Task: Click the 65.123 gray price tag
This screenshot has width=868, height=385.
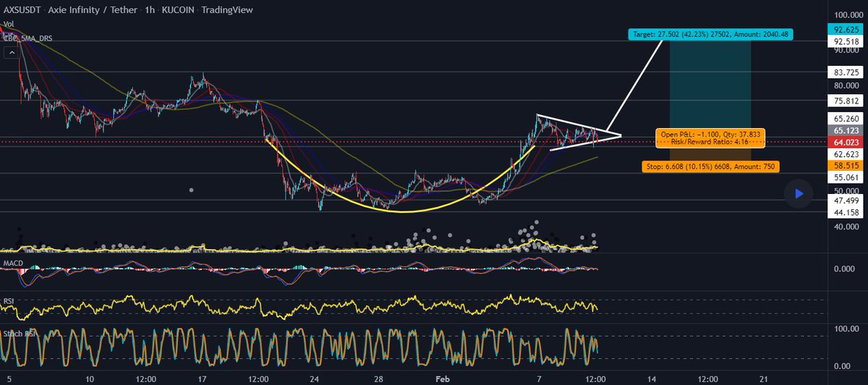Action: point(846,130)
